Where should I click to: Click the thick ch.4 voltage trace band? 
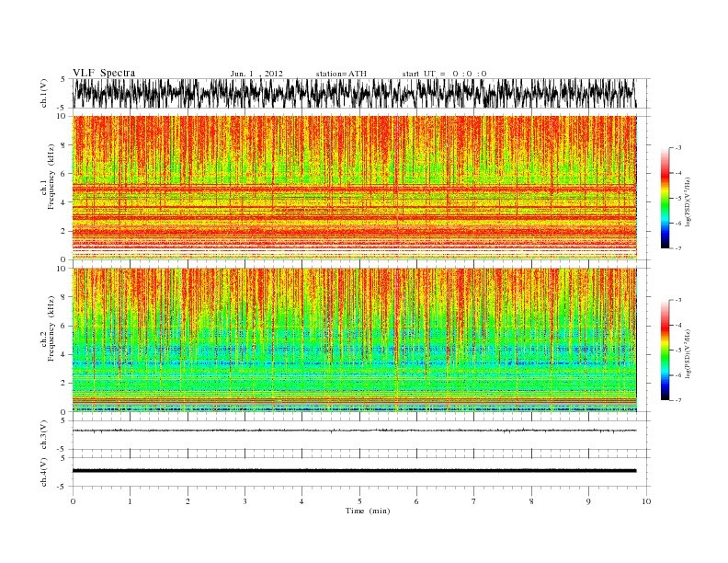(354, 471)
